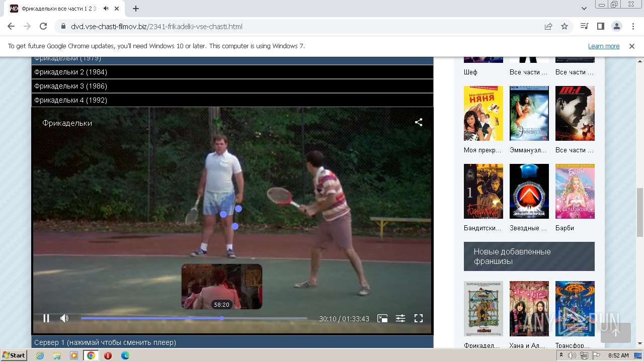This screenshot has width=644, height=362.
Task: Share the video via share icon
Action: pos(419,122)
